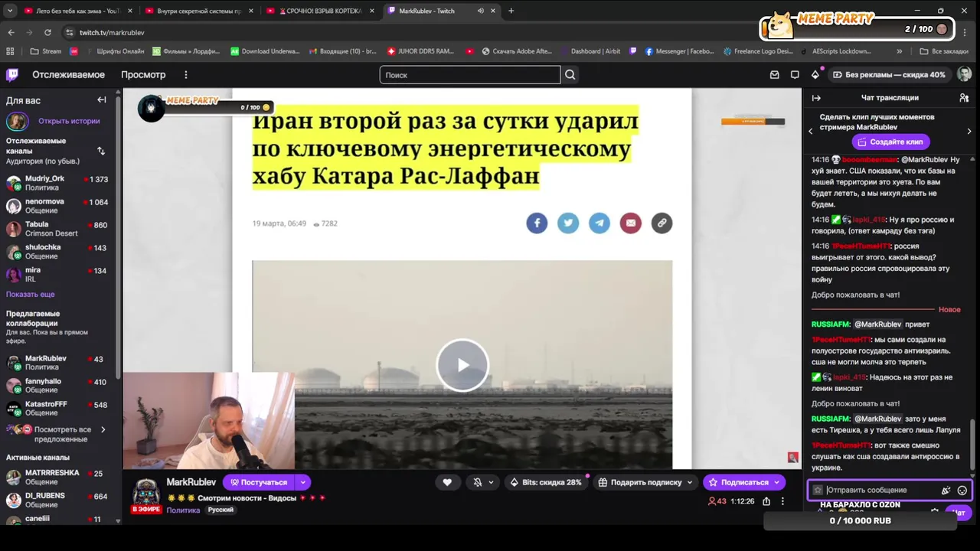
Task: Open the chat emote picker smiley
Action: [962, 491]
